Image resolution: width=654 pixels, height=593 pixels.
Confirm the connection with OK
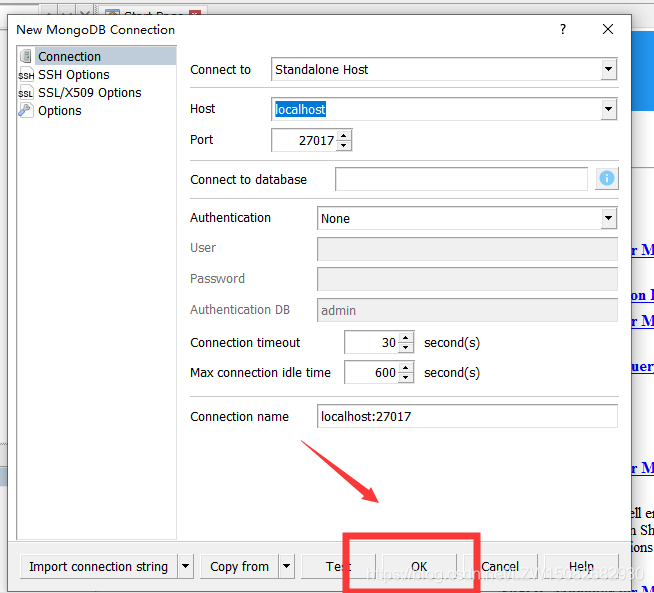coord(419,566)
